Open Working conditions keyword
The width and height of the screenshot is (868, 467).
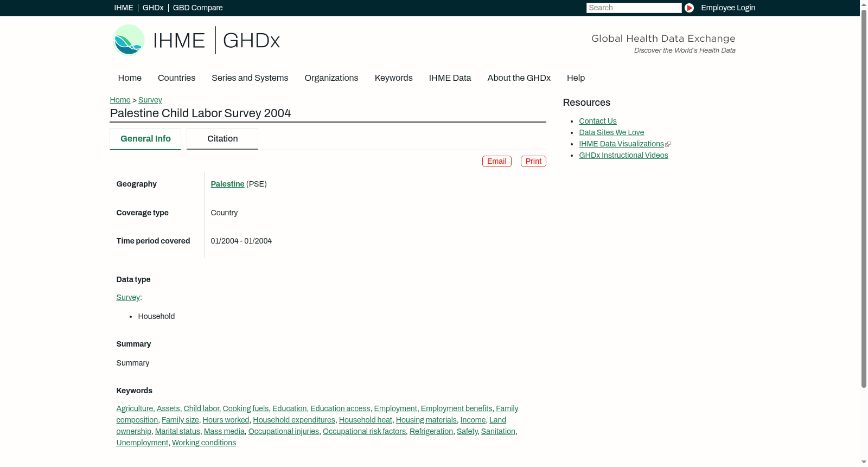tap(204, 443)
